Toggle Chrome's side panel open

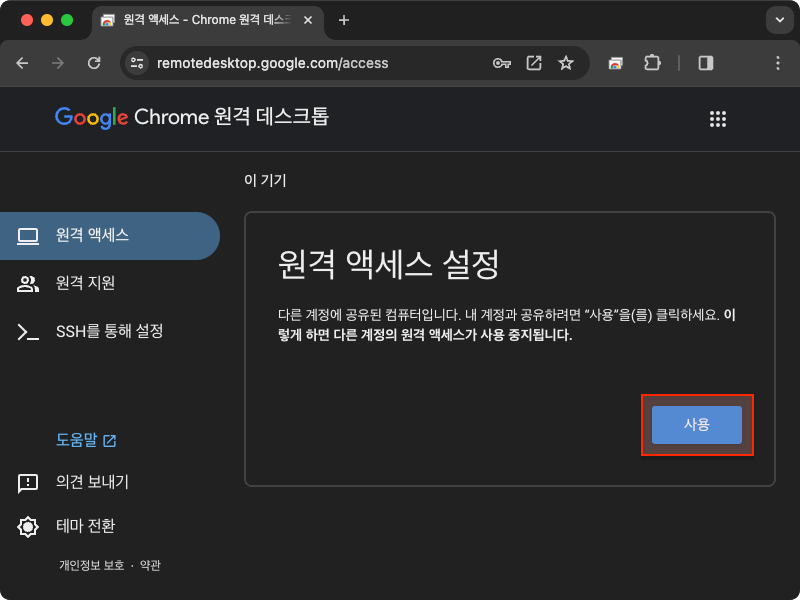click(x=707, y=62)
